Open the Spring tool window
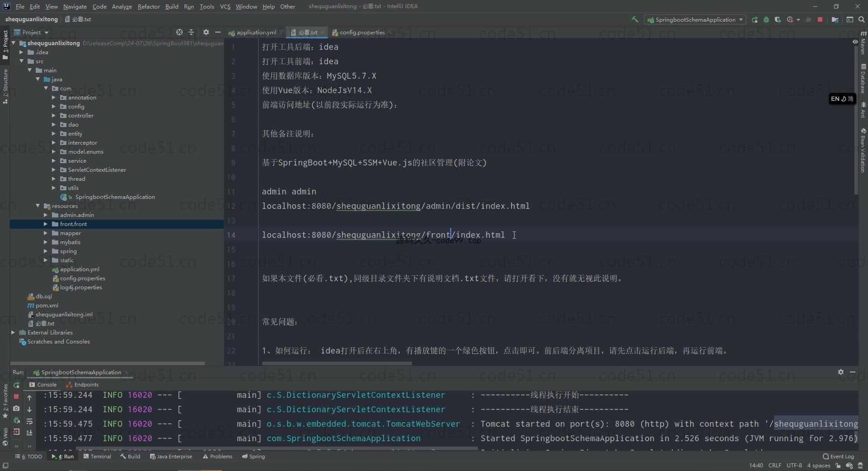868x471 pixels. [x=253, y=457]
